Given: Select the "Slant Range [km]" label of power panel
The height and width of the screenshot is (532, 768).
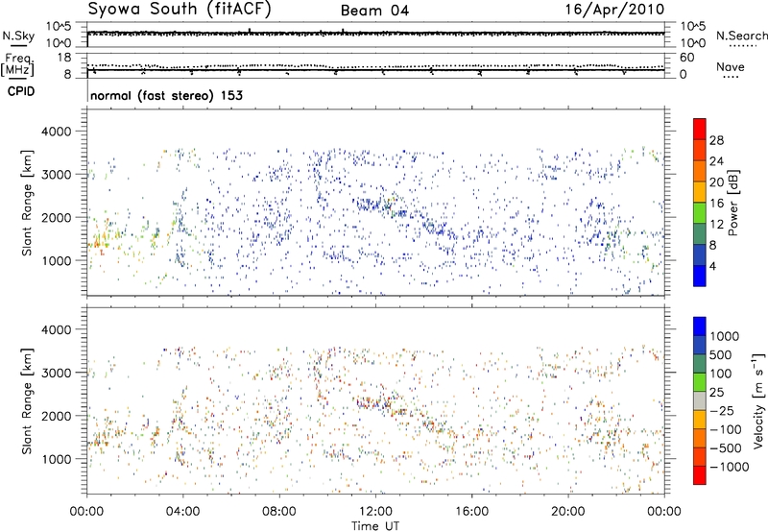Looking at the screenshot, I should 27,203.
